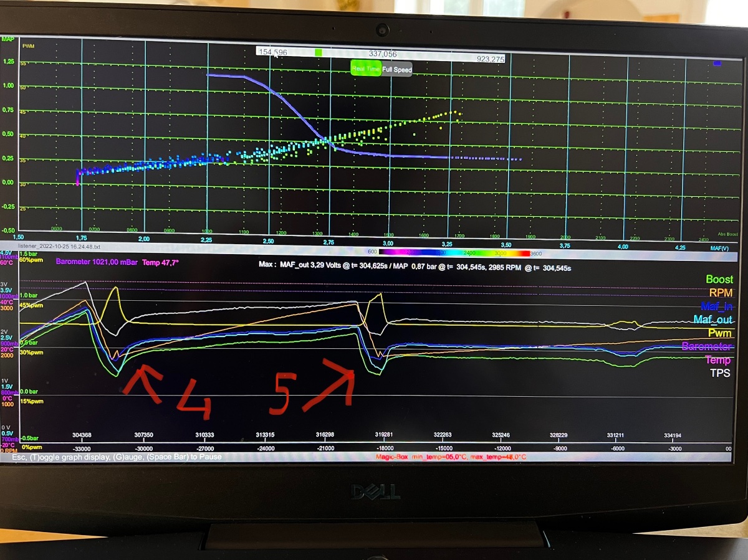Click the Temp legend entry

click(720, 360)
